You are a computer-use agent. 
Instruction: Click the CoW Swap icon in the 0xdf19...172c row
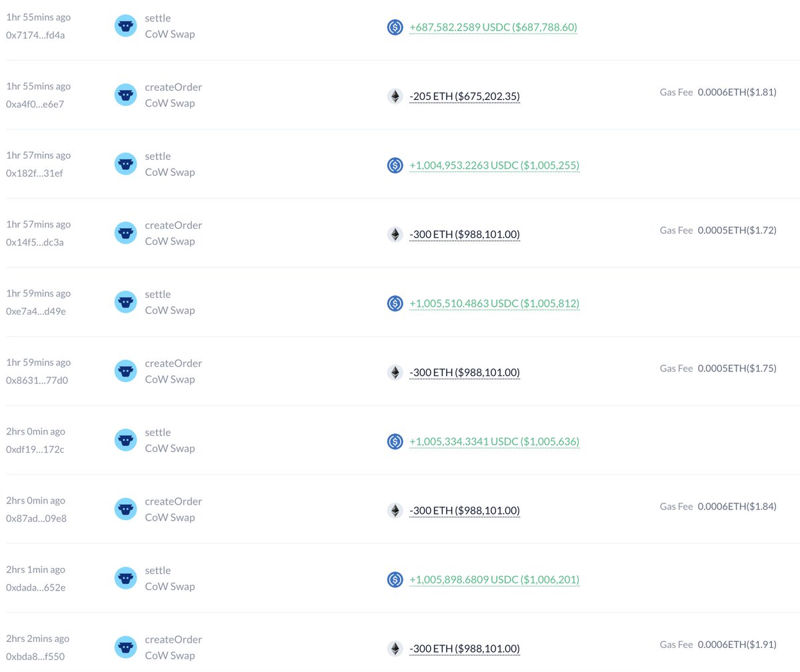coord(125,440)
